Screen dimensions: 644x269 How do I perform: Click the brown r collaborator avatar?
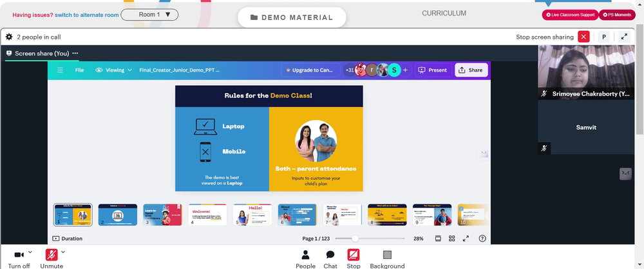(x=372, y=70)
